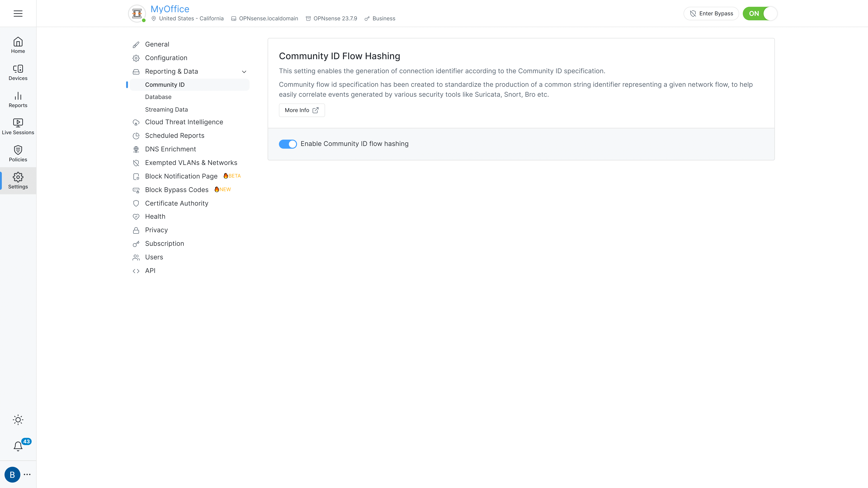Click the Reporting & Data label
This screenshot has width=868, height=488.
172,71
